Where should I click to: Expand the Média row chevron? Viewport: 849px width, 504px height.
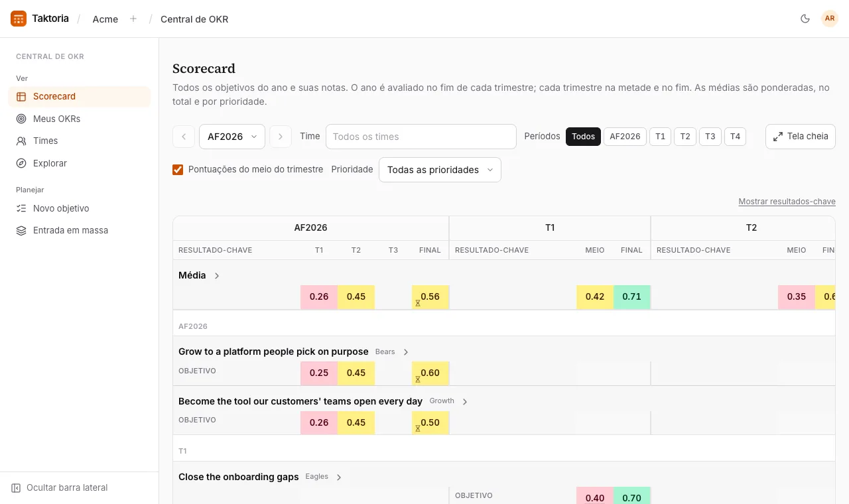pos(217,276)
